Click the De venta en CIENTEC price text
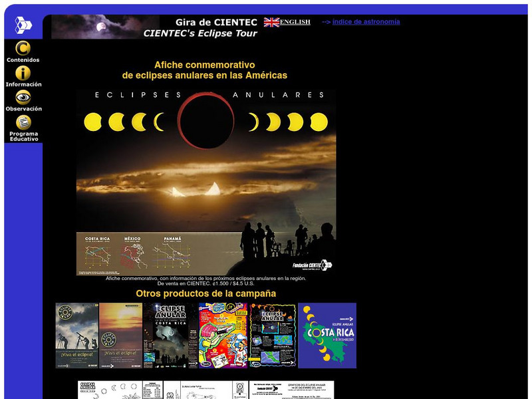This screenshot has width=532, height=399. coord(205,284)
